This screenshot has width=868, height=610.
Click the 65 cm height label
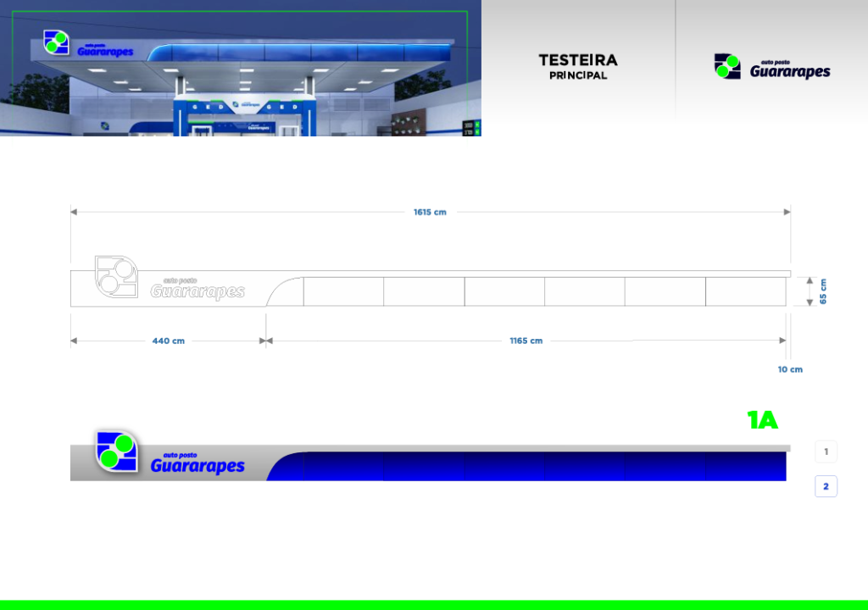pos(823,291)
